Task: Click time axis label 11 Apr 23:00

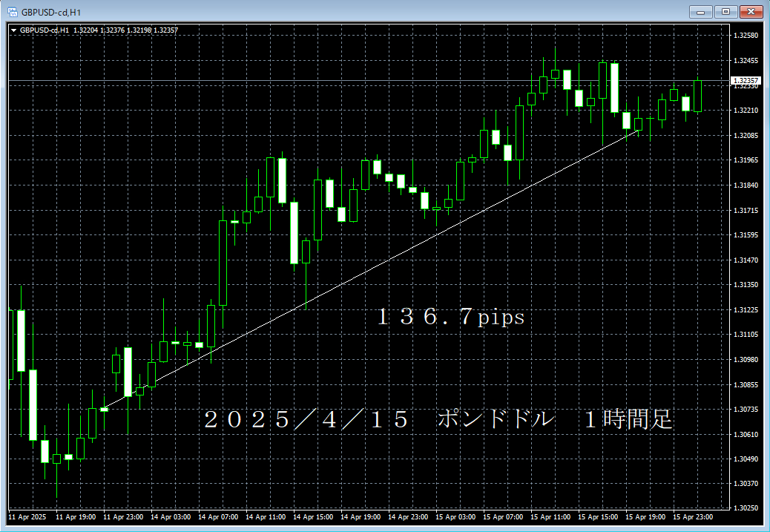Action: click(x=123, y=516)
